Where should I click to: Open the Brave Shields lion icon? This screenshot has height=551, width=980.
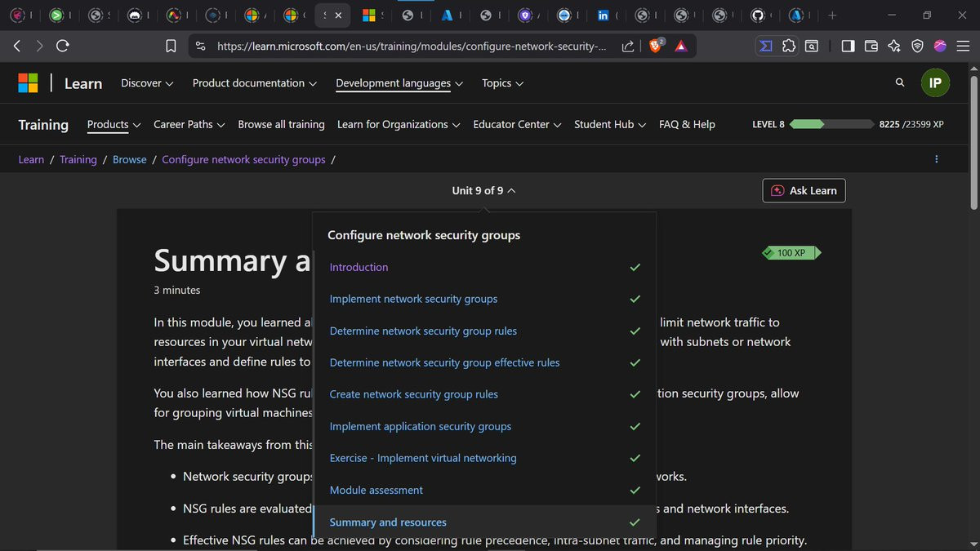(656, 47)
